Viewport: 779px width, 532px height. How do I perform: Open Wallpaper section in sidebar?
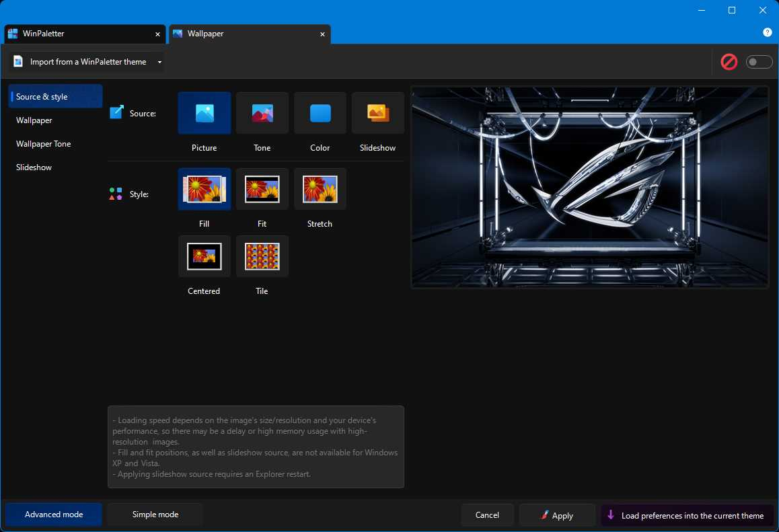55,120
